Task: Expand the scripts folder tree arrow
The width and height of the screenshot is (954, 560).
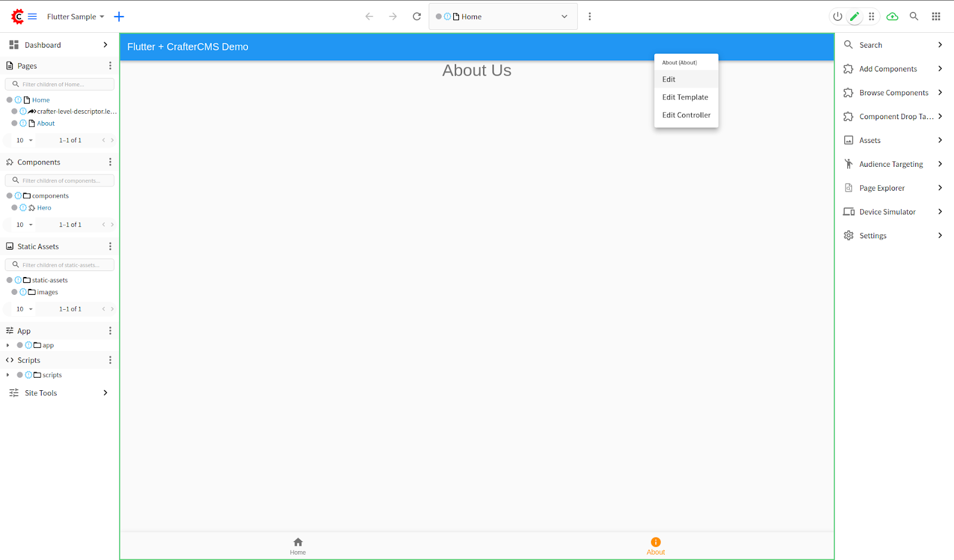Action: click(x=8, y=375)
